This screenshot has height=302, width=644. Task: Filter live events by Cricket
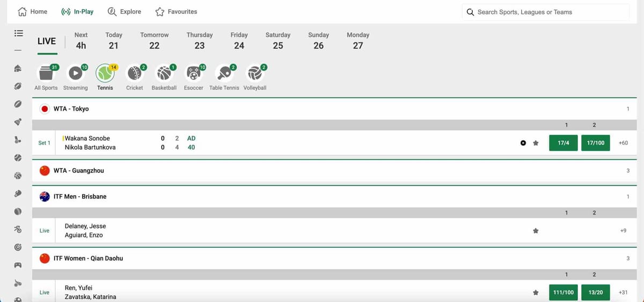135,77
